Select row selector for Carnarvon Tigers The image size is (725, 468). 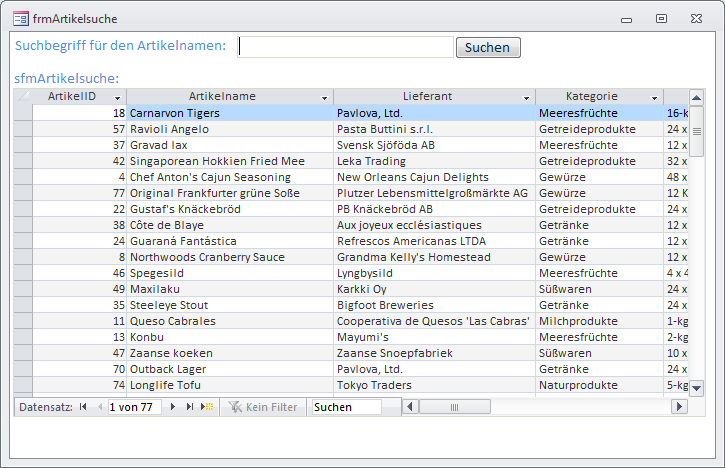pos(23,113)
